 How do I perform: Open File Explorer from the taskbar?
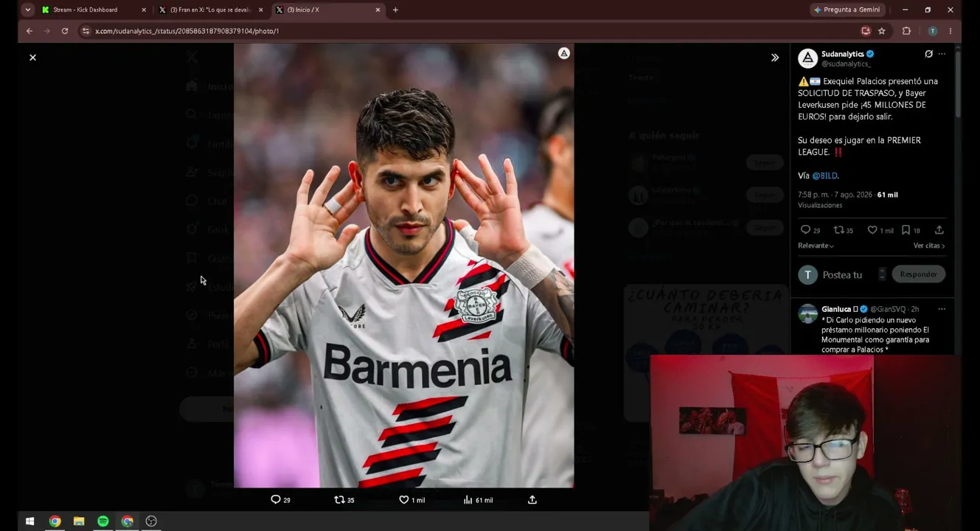79,521
